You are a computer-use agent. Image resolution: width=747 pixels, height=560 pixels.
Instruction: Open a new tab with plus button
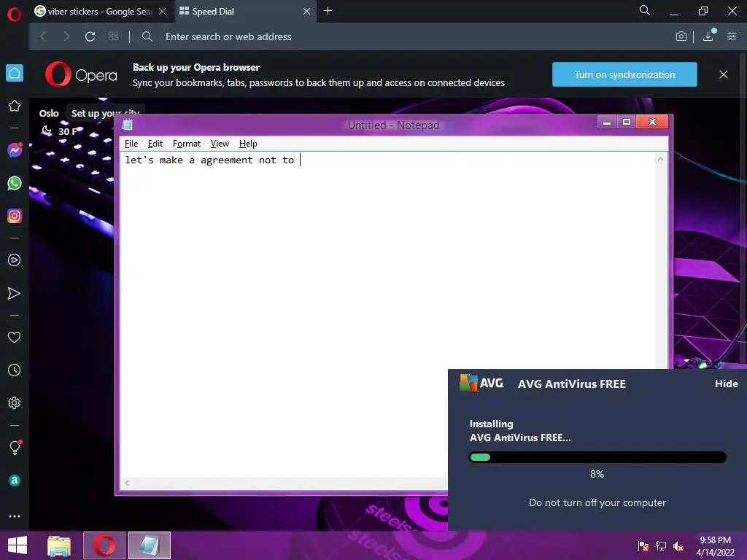[328, 10]
